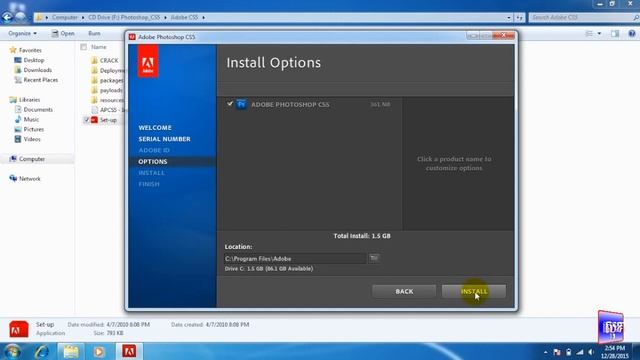Select the WELCOME step in installer

[155, 128]
